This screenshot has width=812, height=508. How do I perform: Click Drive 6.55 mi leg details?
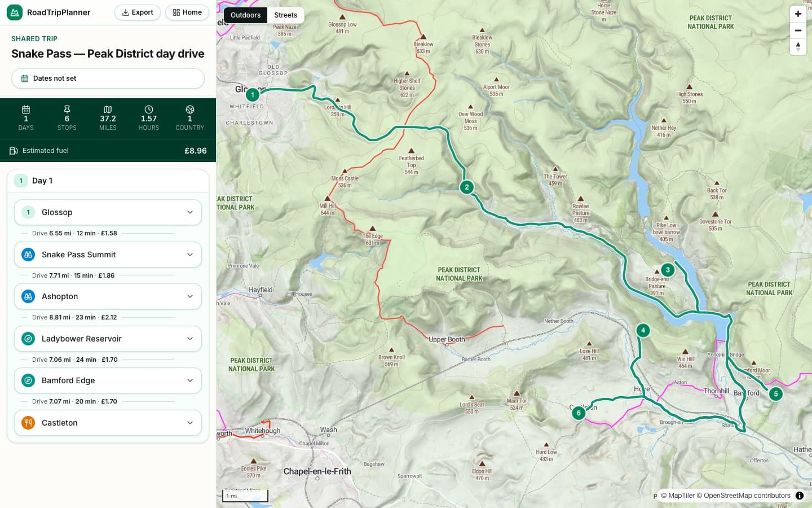coord(74,233)
